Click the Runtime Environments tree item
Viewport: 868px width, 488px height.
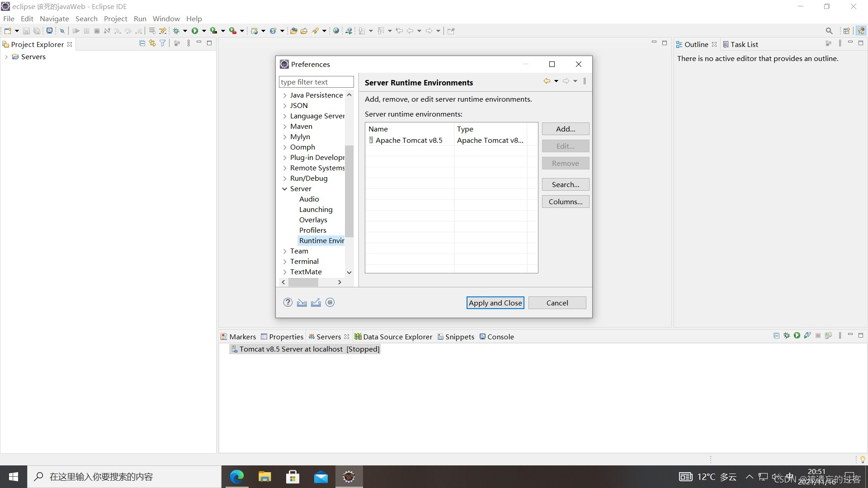click(321, 240)
